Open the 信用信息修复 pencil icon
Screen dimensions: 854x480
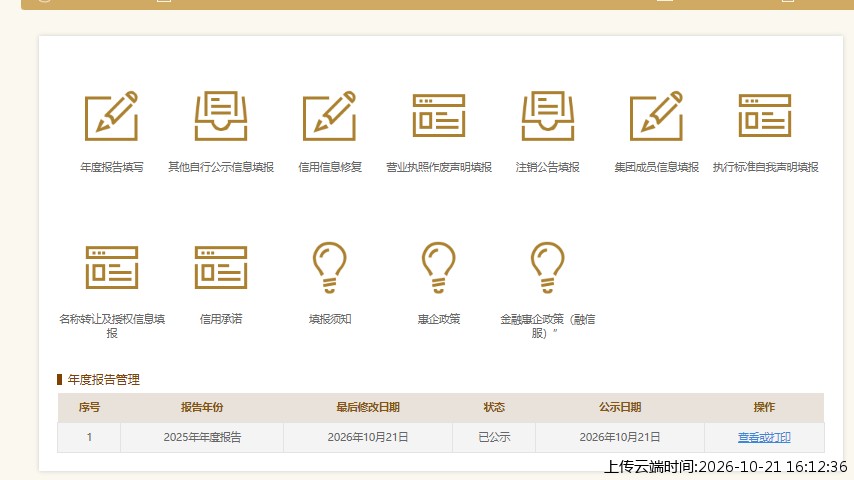[330, 116]
